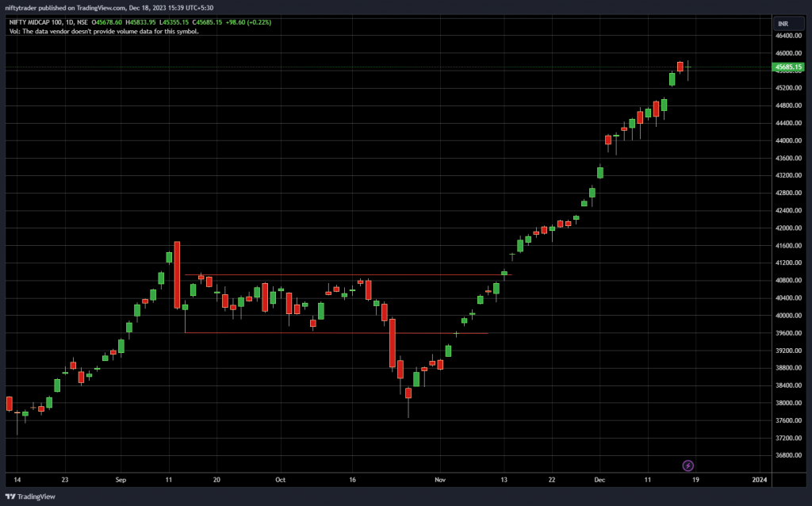Select the lower red support line
The height and width of the screenshot is (506, 812).
click(x=336, y=333)
